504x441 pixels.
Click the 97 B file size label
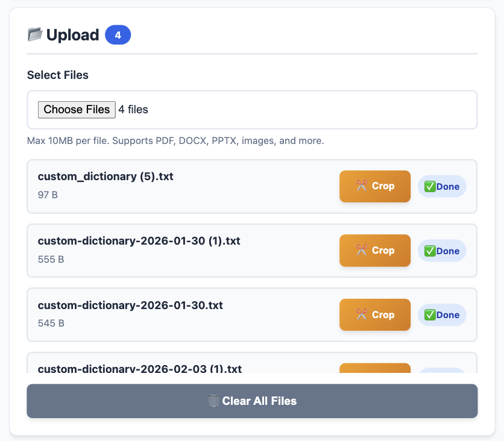[48, 195]
